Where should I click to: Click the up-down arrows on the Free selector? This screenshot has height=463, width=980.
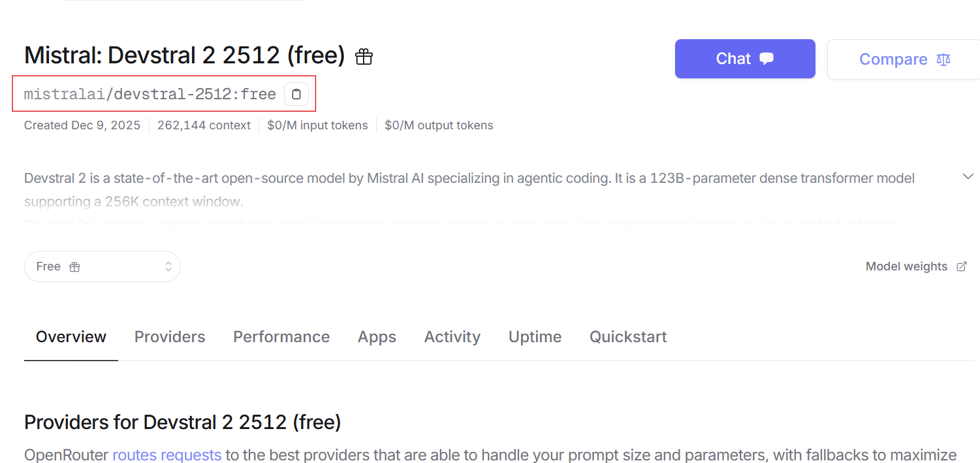point(168,266)
